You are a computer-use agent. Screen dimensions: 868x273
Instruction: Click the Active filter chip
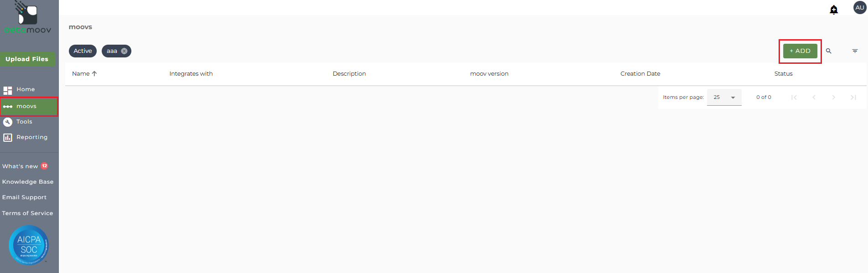pos(83,51)
